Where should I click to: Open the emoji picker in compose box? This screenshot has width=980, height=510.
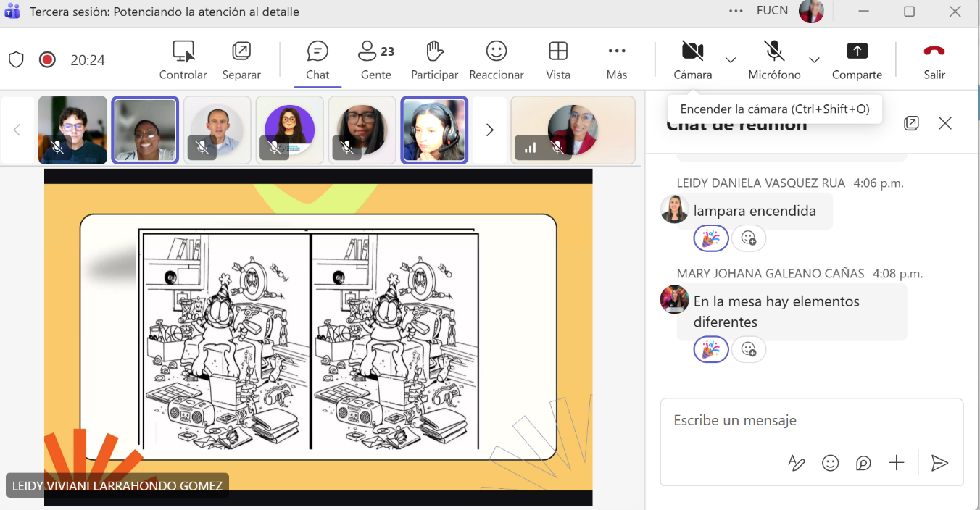[x=830, y=463]
